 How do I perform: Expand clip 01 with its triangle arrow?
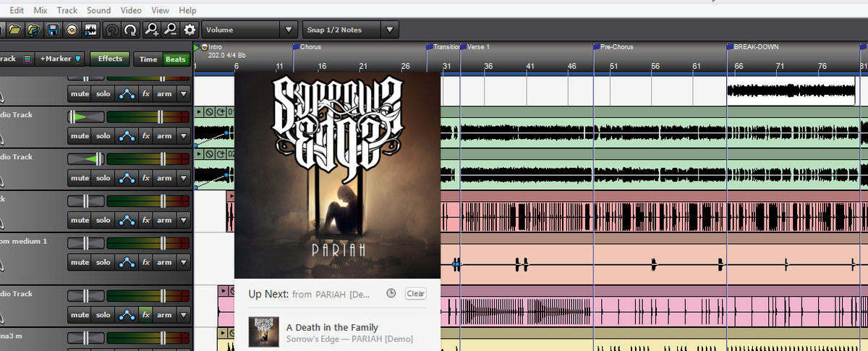pos(200,112)
